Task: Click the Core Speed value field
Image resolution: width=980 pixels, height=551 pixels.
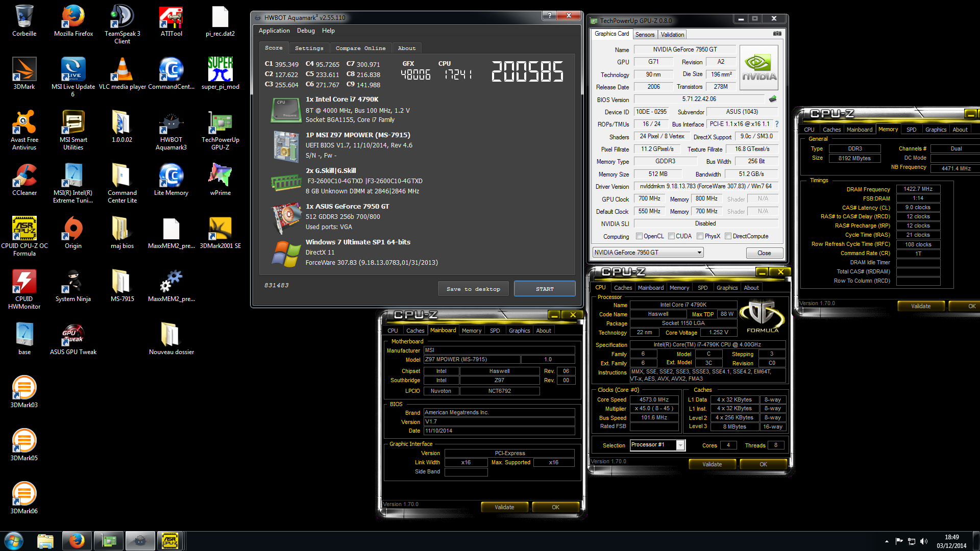Action: 654,399
